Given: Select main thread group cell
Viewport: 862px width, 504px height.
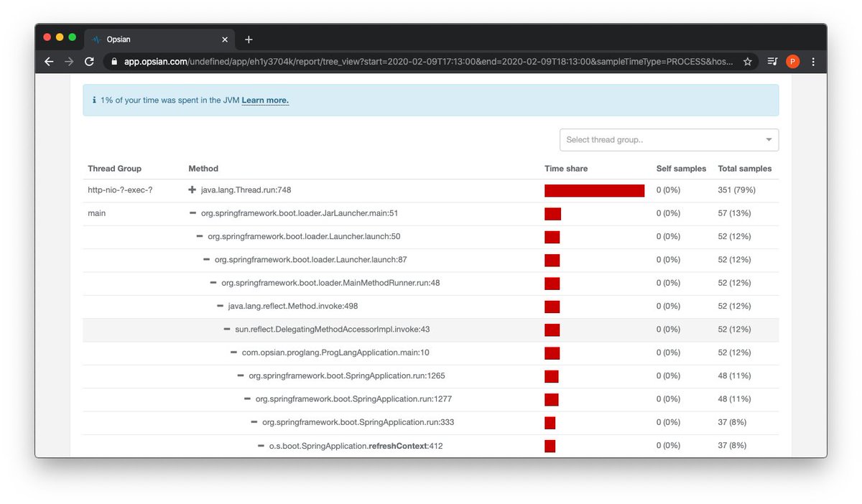Looking at the screenshot, I should (96, 213).
